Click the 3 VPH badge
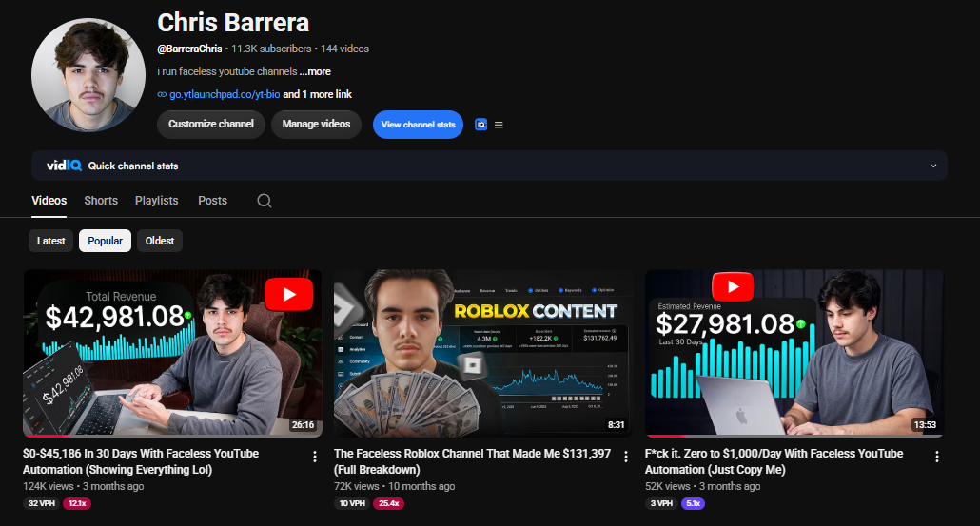 pyautogui.click(x=661, y=503)
